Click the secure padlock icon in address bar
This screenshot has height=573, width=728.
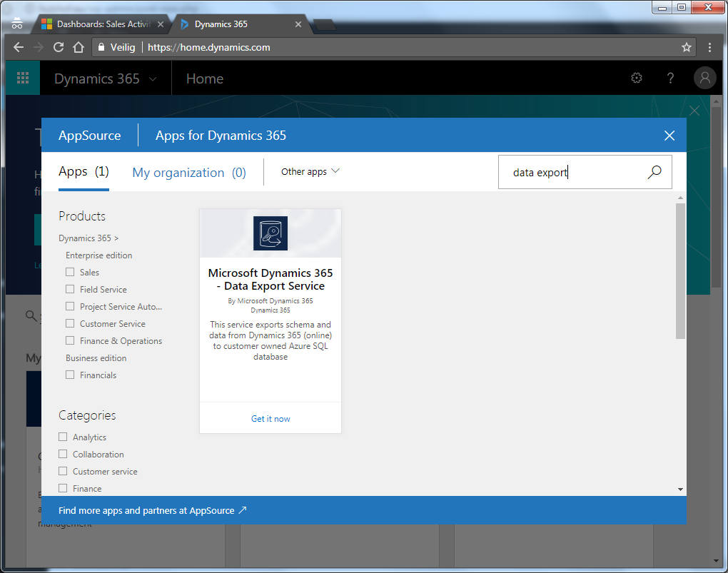(101, 47)
